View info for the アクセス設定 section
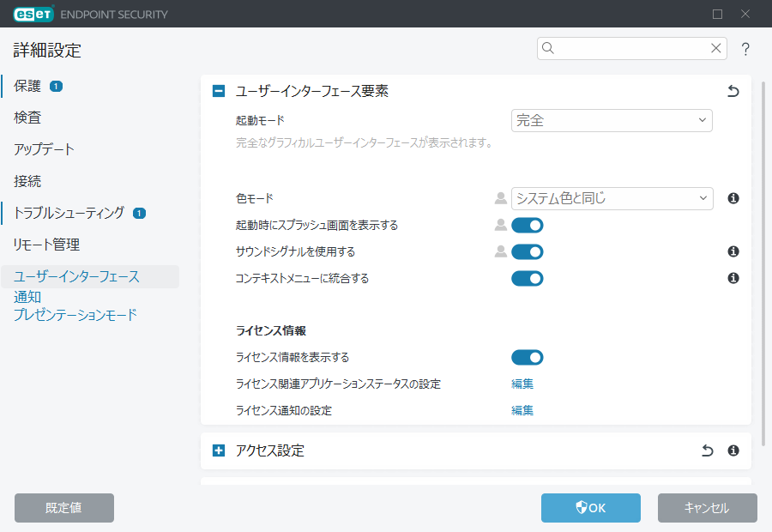772x532 pixels. [x=732, y=450]
